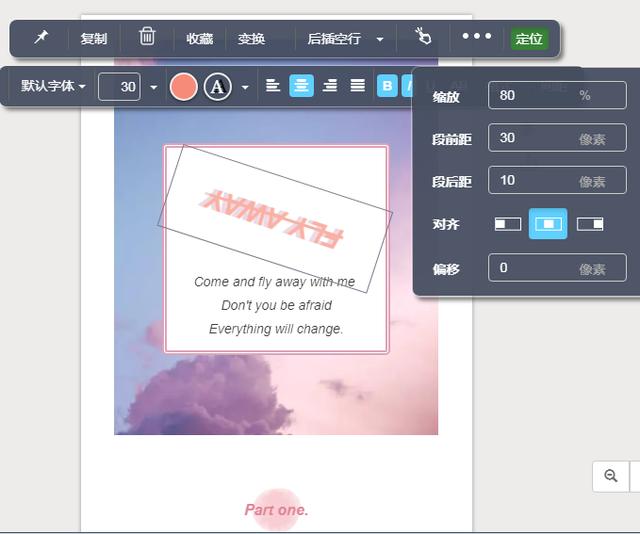This screenshot has height=534, width=640.
Task: Click the green 定位 button
Action: [x=529, y=39]
